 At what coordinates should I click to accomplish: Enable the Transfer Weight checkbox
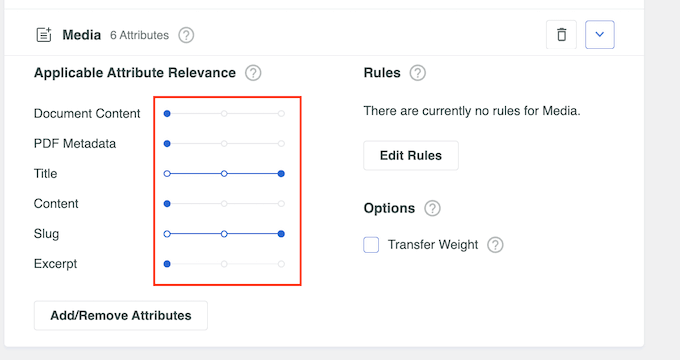371,245
